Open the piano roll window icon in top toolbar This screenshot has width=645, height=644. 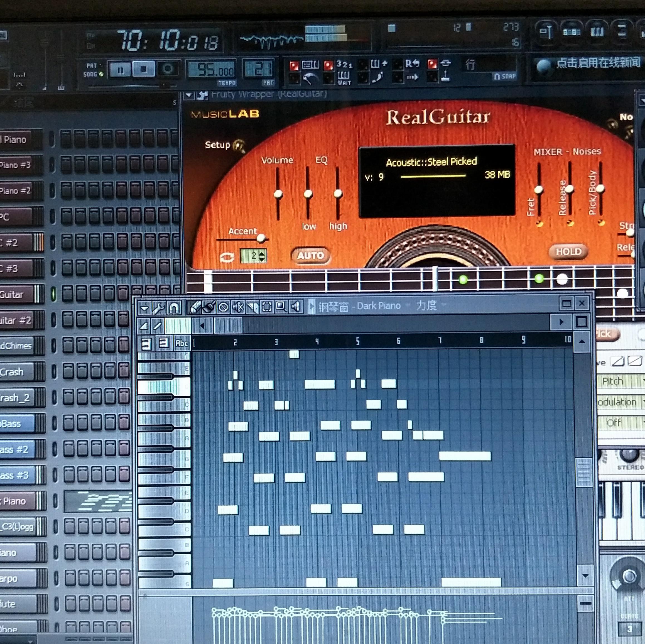(x=598, y=31)
